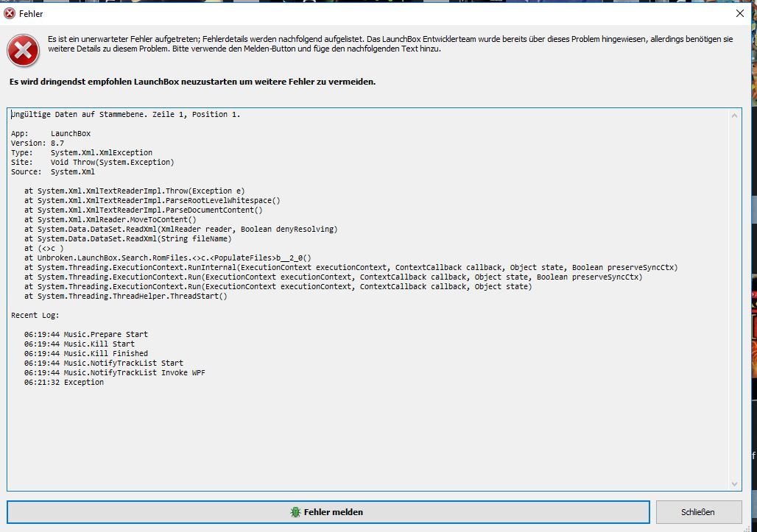Image resolution: width=757 pixels, height=532 pixels.
Task: Click the scroll down arrow in the error text box
Action: (x=734, y=483)
